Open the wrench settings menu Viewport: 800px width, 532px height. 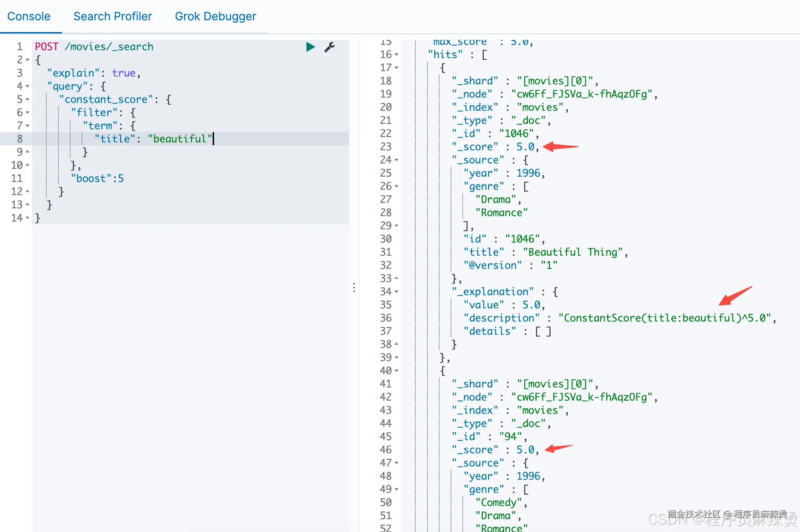329,47
